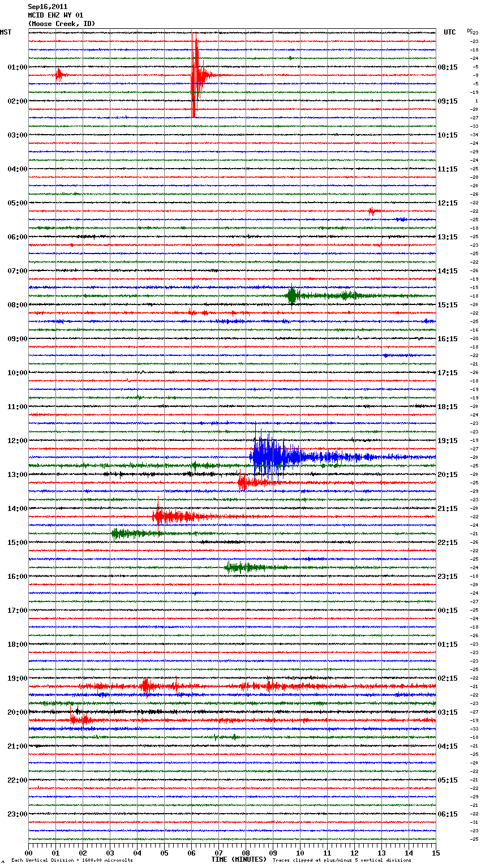Click the 03:00 MST time label
481x868 pixels.
[x=17, y=135]
